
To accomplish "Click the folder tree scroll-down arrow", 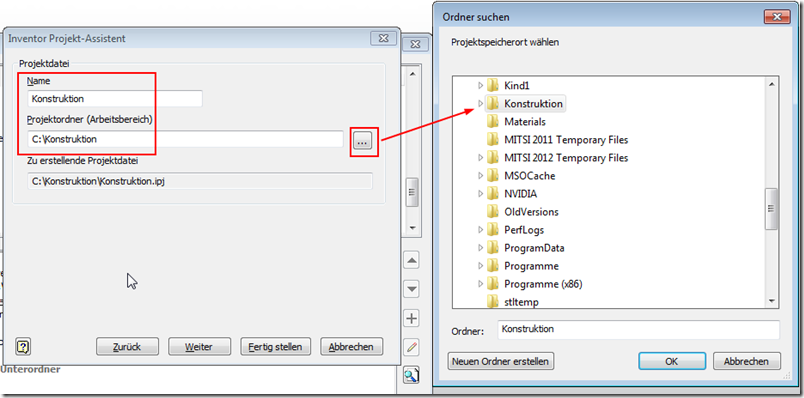I will tap(771, 302).
